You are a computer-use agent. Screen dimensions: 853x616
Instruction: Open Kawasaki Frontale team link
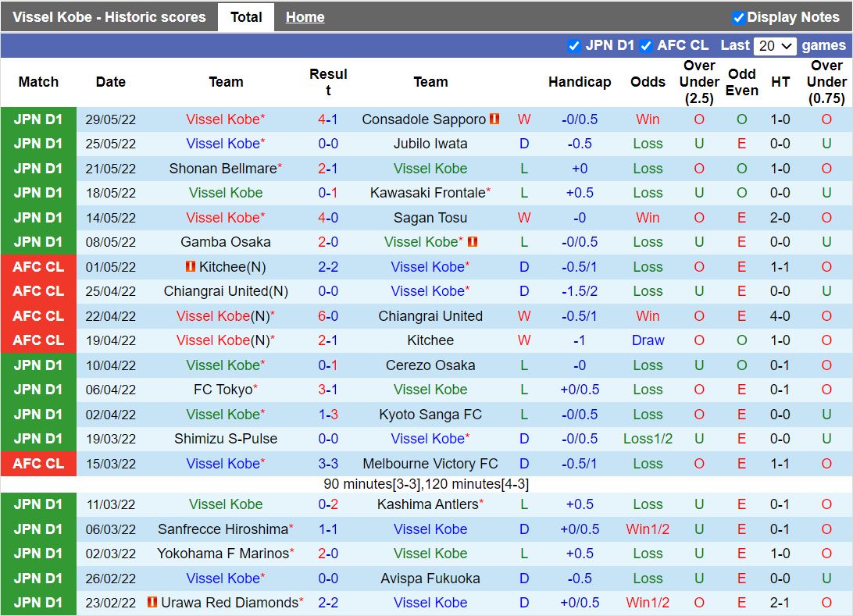click(x=427, y=193)
